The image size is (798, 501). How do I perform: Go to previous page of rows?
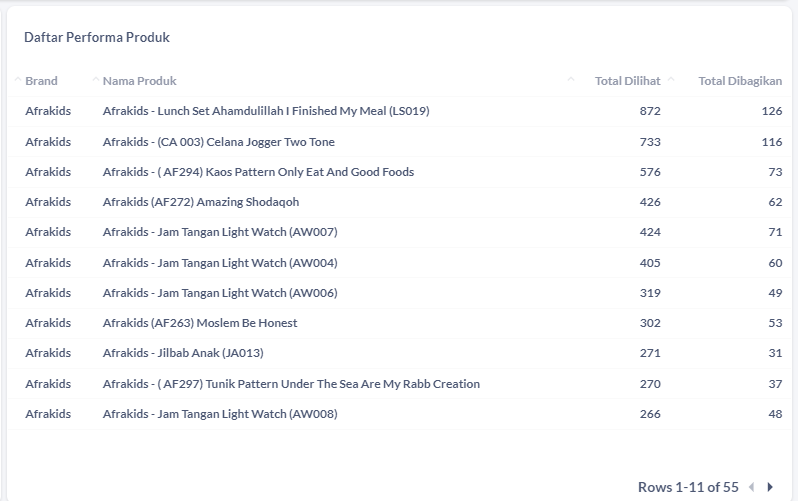pos(752,487)
